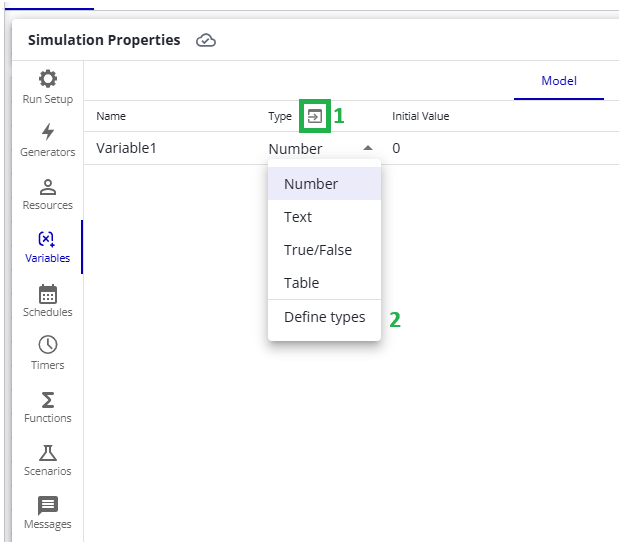The height and width of the screenshot is (542, 620).
Task: Select the Resources person icon
Action: tap(47, 186)
